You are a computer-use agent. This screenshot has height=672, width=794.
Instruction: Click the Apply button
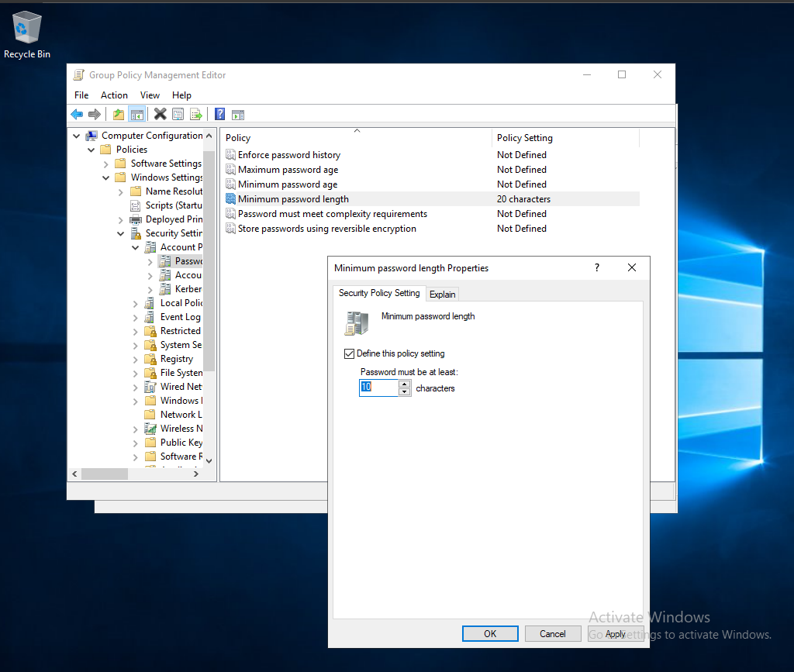click(615, 633)
